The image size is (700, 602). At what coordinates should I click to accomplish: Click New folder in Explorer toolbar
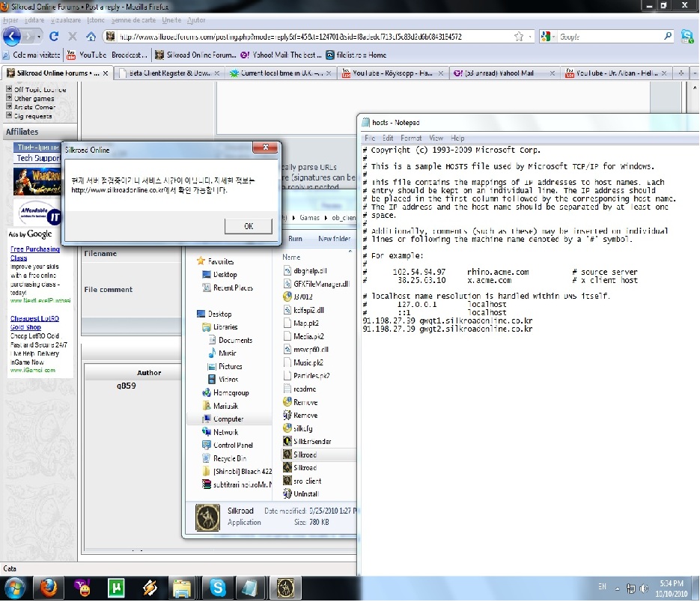335,239
